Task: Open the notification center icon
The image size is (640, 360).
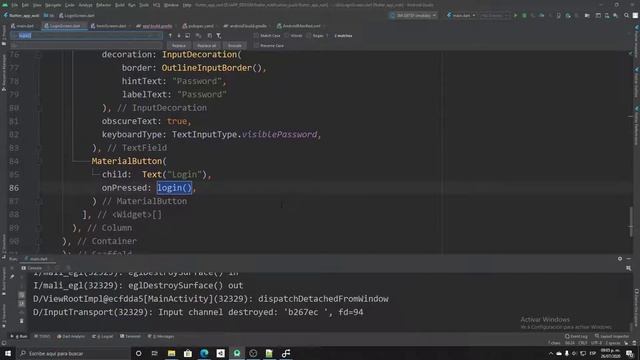Action: click(630, 353)
